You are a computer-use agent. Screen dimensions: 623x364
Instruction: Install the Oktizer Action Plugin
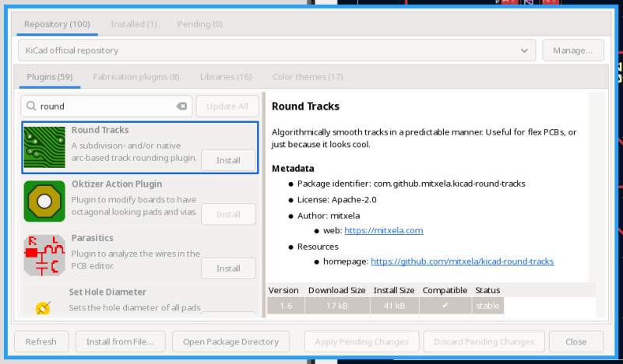[228, 215]
